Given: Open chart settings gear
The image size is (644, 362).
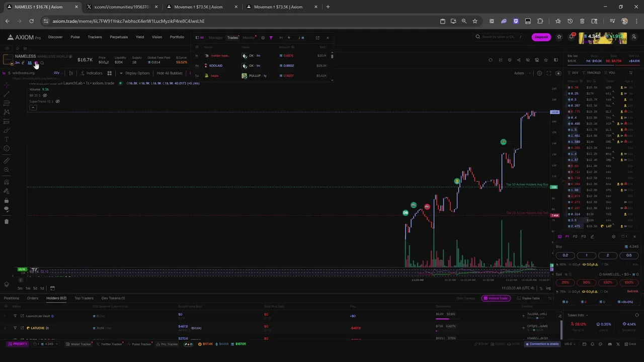Looking at the screenshot, I should point(539,73).
